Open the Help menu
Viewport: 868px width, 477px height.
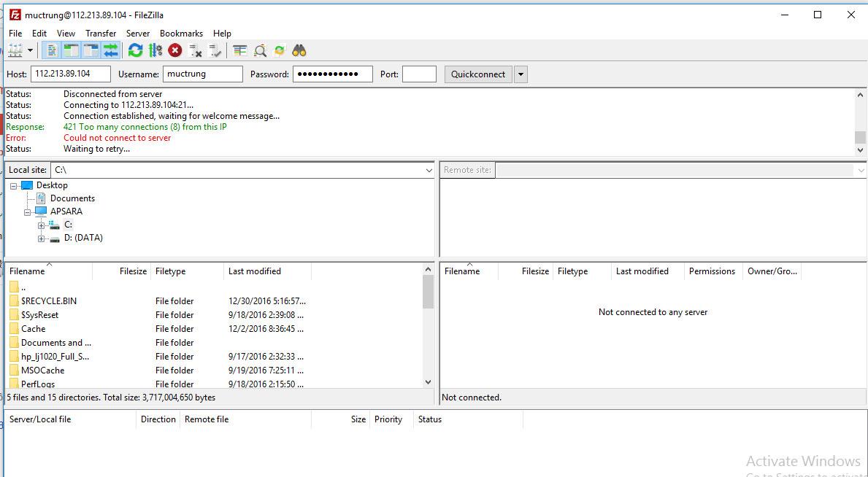pos(222,34)
